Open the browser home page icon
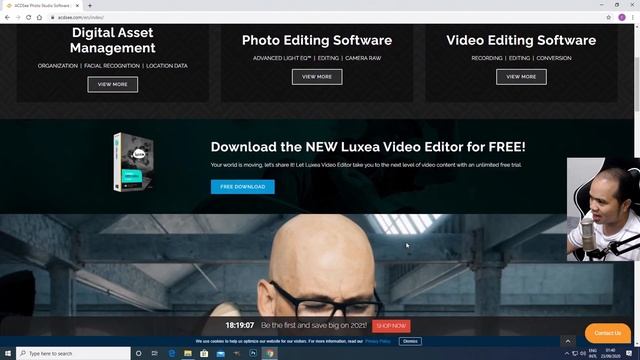 click(x=40, y=18)
